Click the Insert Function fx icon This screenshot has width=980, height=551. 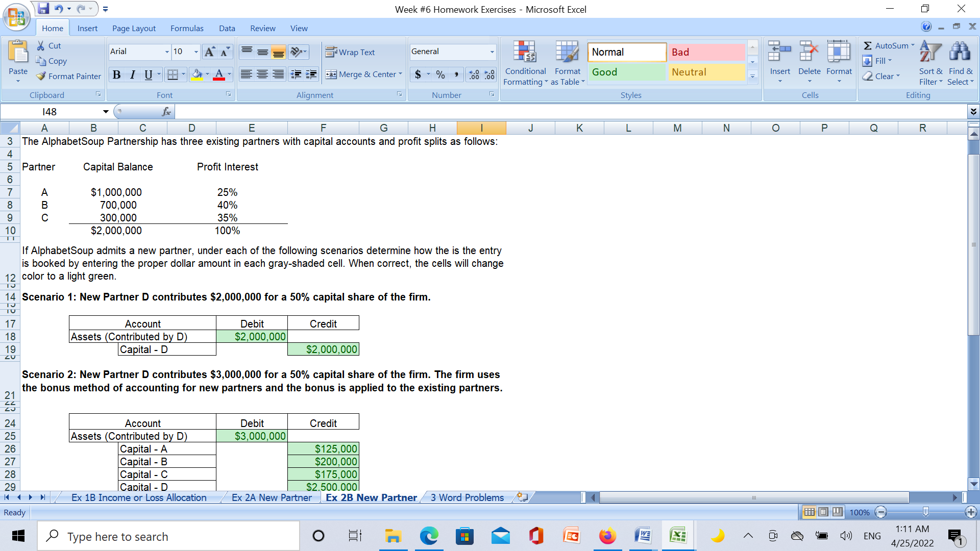pos(166,111)
